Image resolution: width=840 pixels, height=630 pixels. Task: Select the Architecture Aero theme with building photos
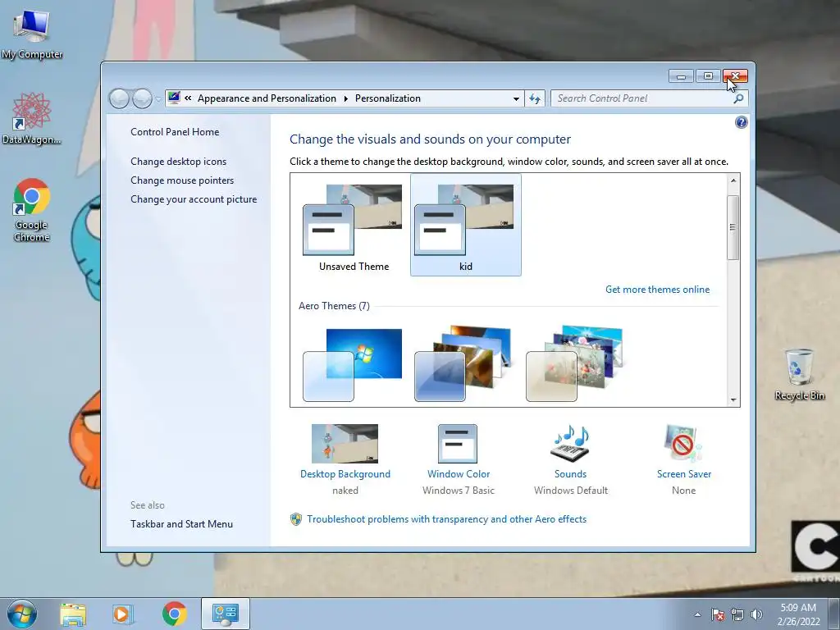tap(463, 363)
